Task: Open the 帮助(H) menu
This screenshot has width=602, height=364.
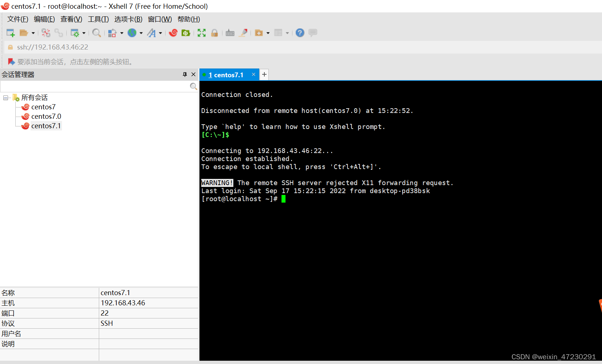Action: coord(189,19)
